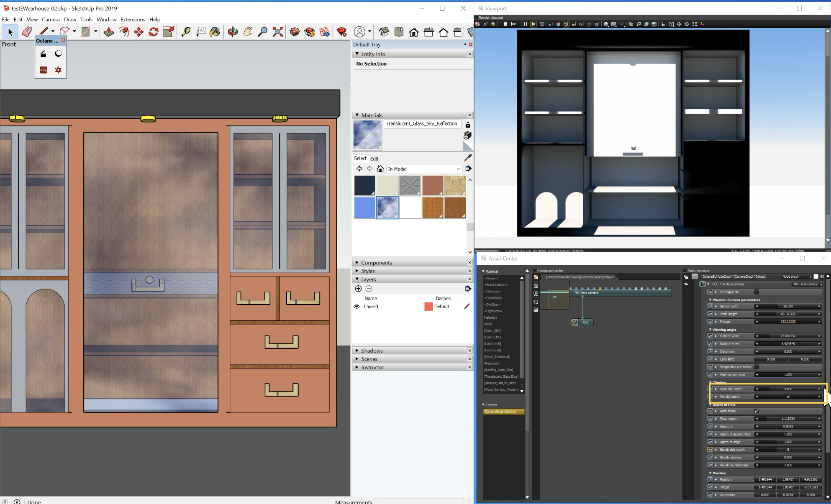Select the Redwood material in list
The height and width of the screenshot is (504, 831).
(x=492, y=363)
